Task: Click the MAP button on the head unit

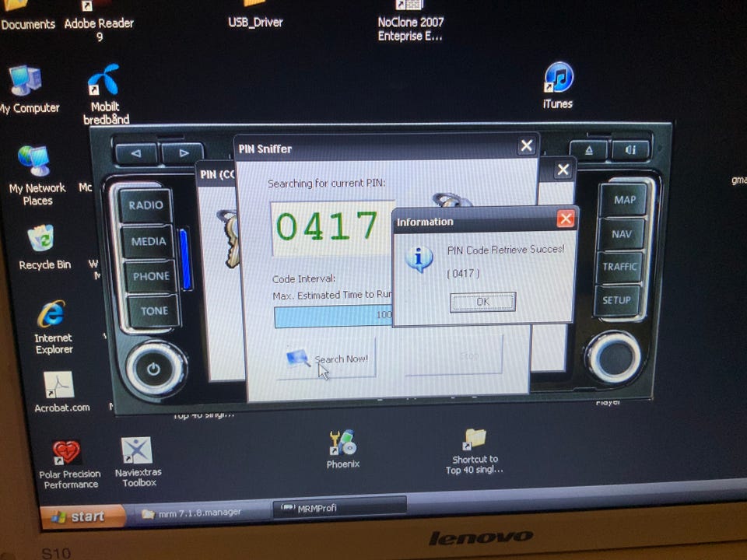Action: pyautogui.click(x=624, y=200)
